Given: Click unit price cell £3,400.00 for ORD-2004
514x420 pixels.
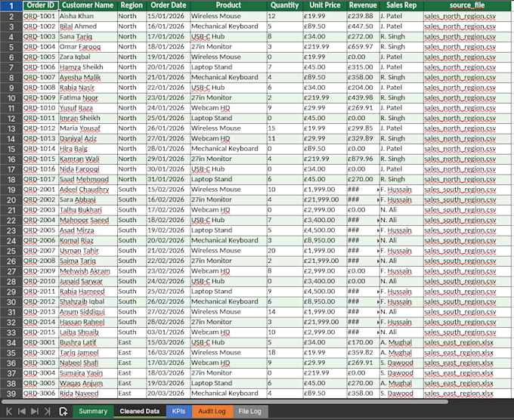Looking at the screenshot, I should [325, 220].
